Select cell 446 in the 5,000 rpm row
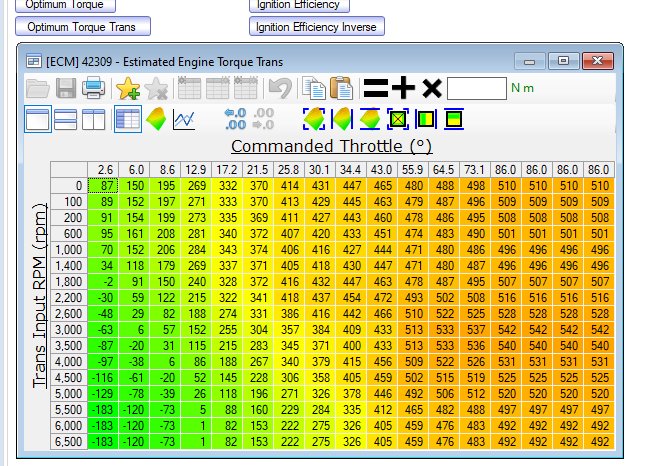 (382, 394)
